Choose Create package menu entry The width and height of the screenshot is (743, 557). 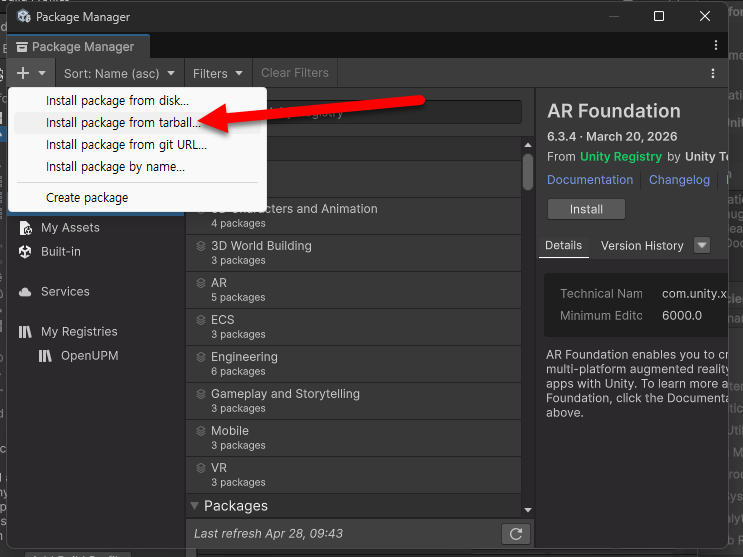tap(137, 198)
